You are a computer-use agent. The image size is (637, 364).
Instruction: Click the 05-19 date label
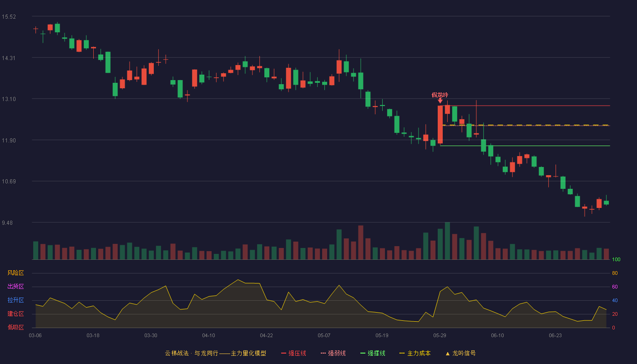(x=382, y=335)
